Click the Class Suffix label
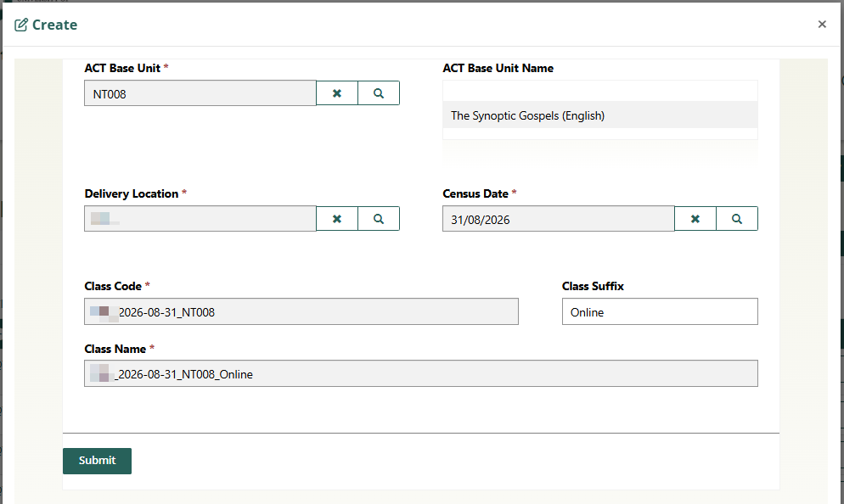Viewport: 844px width, 504px height. 593,286
